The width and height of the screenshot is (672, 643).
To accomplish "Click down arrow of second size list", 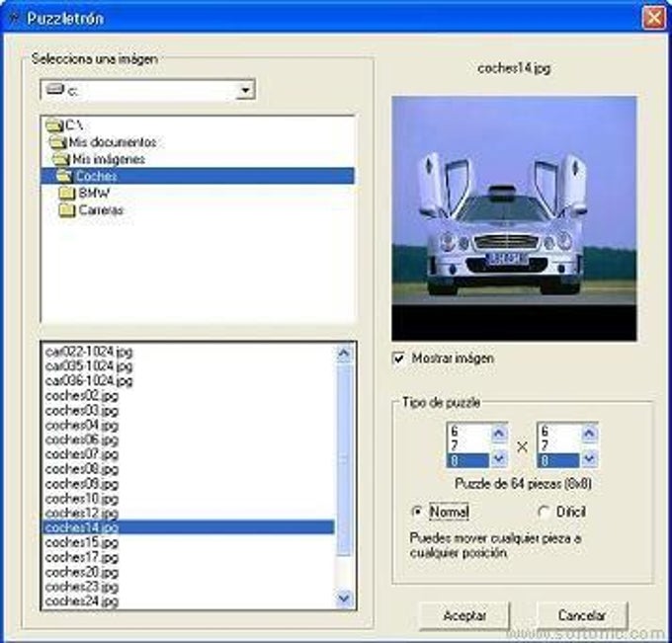I will [589, 459].
